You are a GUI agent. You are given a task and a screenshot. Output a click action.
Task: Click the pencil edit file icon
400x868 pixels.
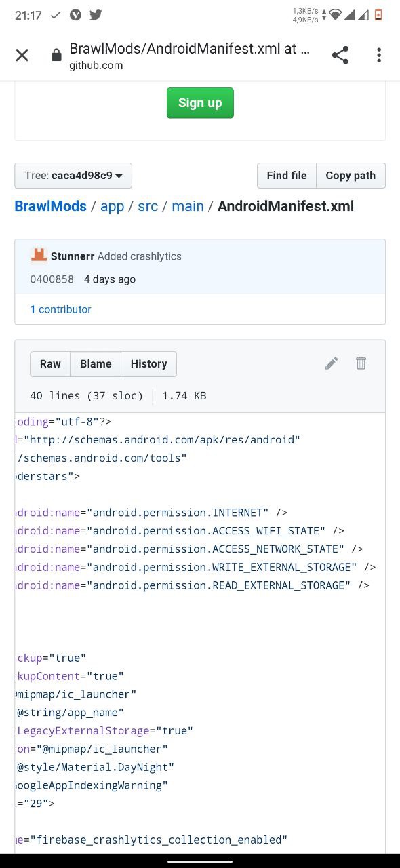pyautogui.click(x=332, y=363)
